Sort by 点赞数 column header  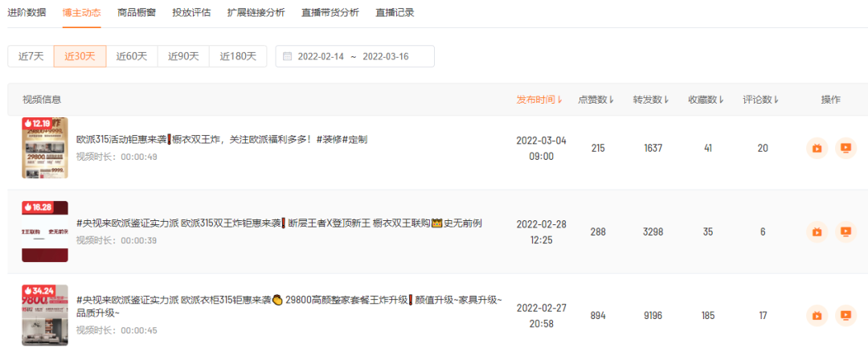(x=596, y=100)
